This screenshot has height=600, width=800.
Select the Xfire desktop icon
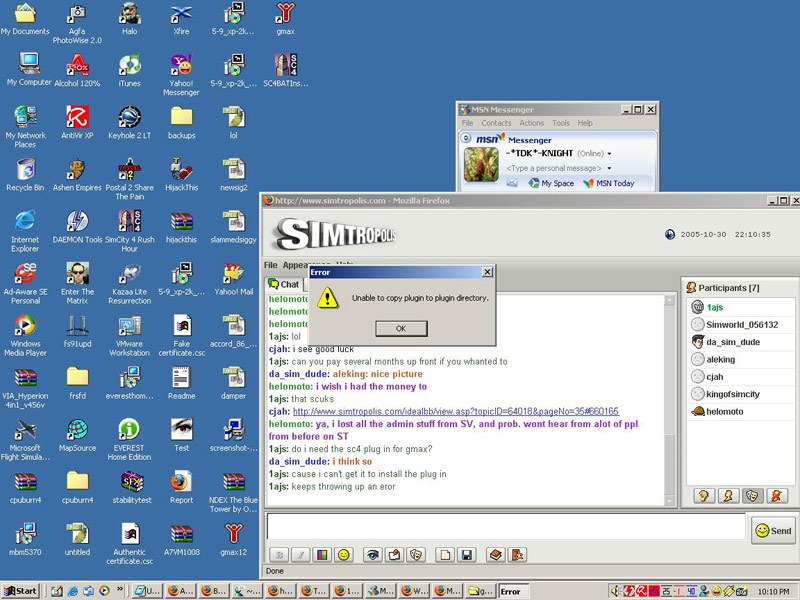click(181, 19)
